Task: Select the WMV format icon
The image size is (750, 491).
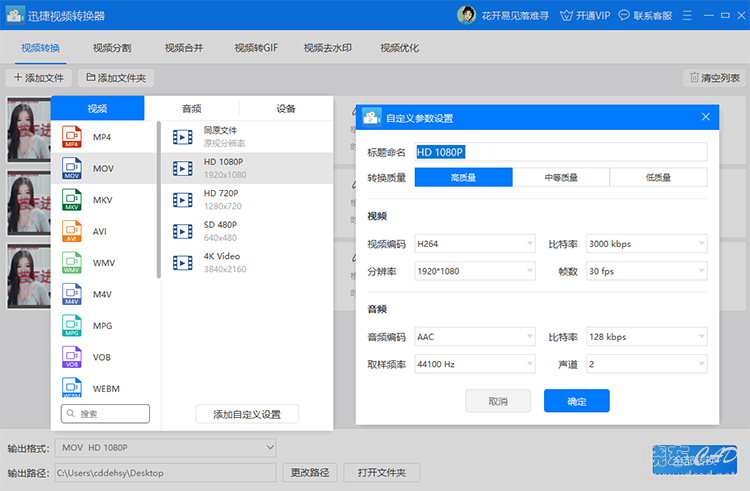Action: (x=72, y=263)
